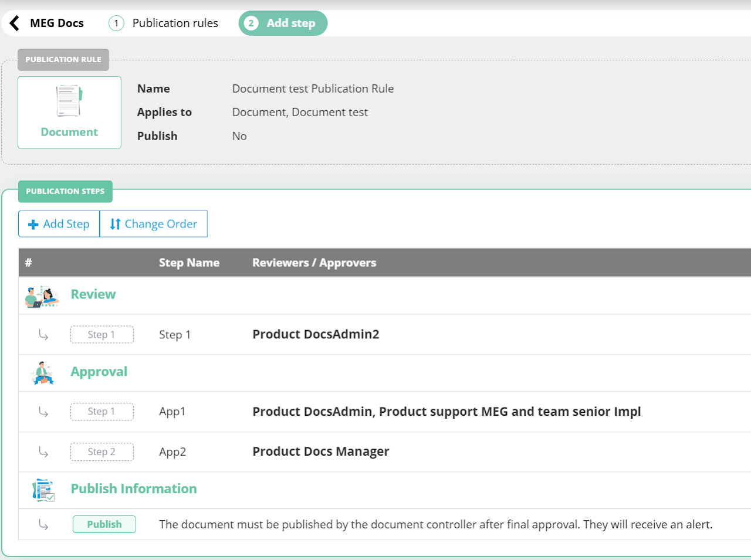Screen dimensions: 751x560
Task: Click the Publish Information section icon
Action: (x=43, y=490)
